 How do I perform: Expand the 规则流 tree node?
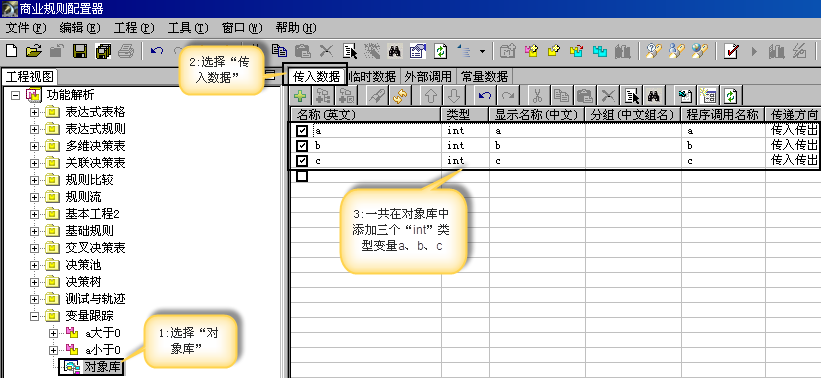pos(34,197)
